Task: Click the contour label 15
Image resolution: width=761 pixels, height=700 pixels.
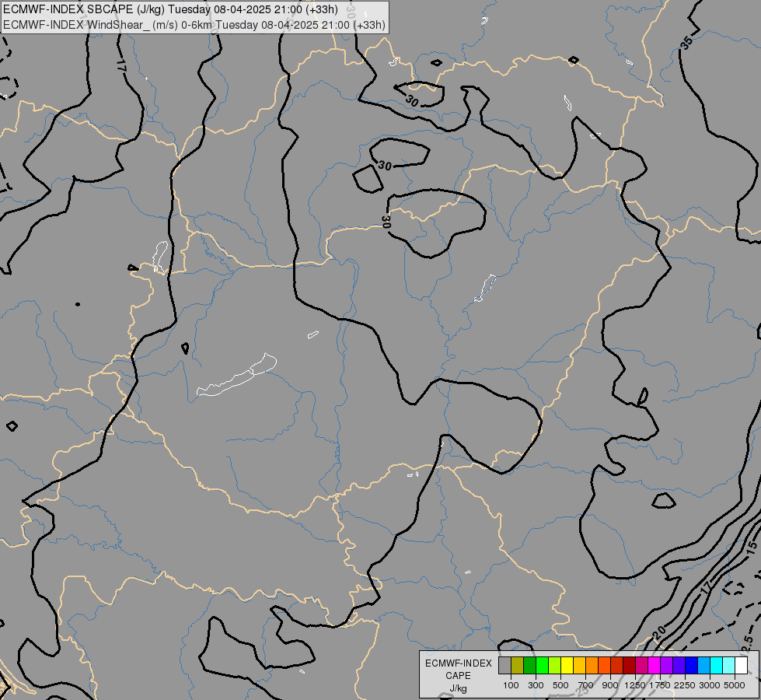Action: click(752, 548)
